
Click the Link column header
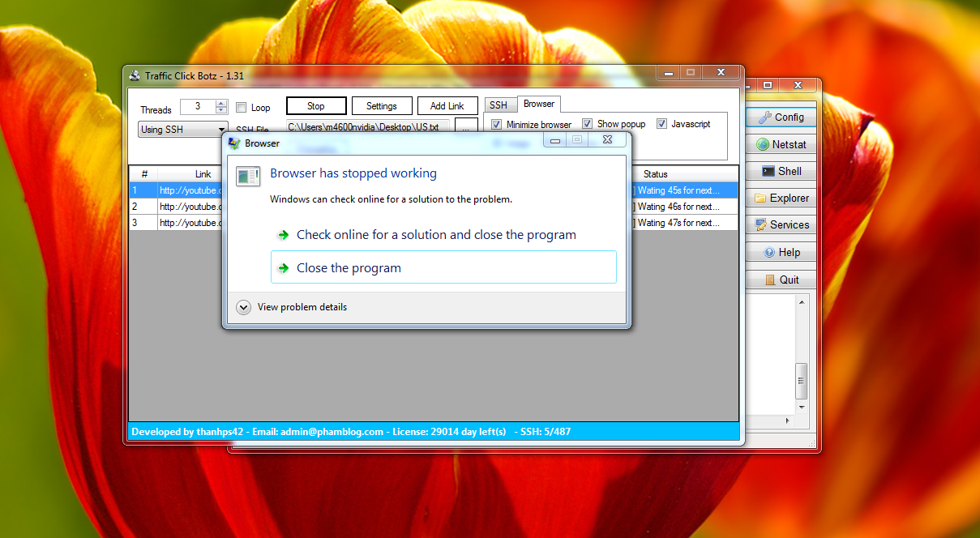tap(203, 174)
